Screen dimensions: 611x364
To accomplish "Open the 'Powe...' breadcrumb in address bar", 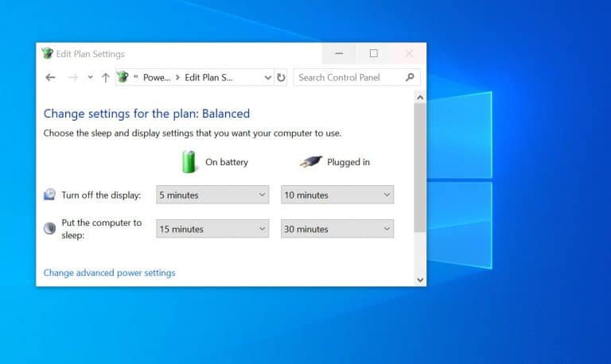I will coord(157,77).
